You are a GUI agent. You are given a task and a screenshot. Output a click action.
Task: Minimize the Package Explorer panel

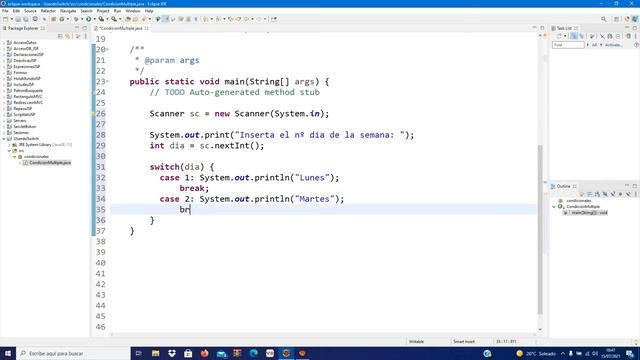coord(77,28)
